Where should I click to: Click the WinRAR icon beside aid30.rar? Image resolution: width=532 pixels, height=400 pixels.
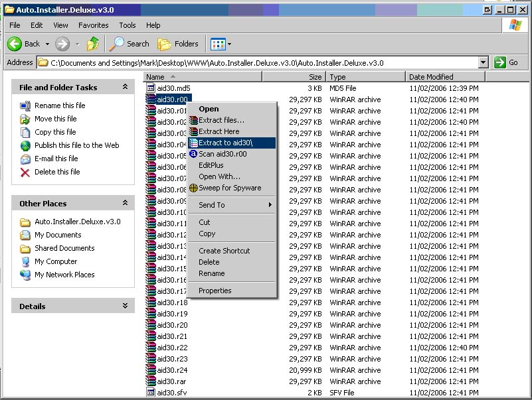(x=151, y=381)
